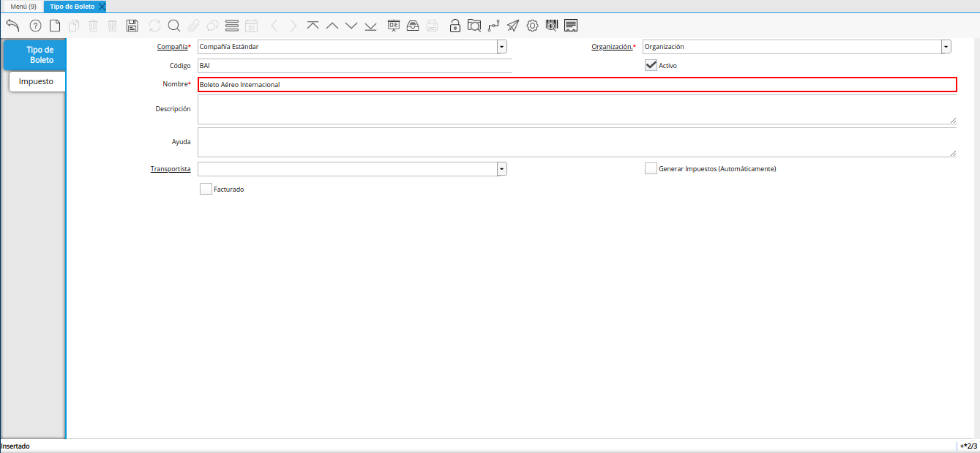Check the Facturado checkbox
The height and width of the screenshot is (453, 980).
coord(206,189)
